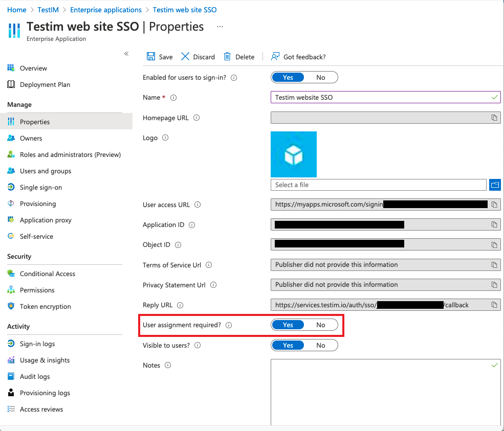The image size is (504, 431).
Task: Click the Discard X icon
Action: (185, 57)
